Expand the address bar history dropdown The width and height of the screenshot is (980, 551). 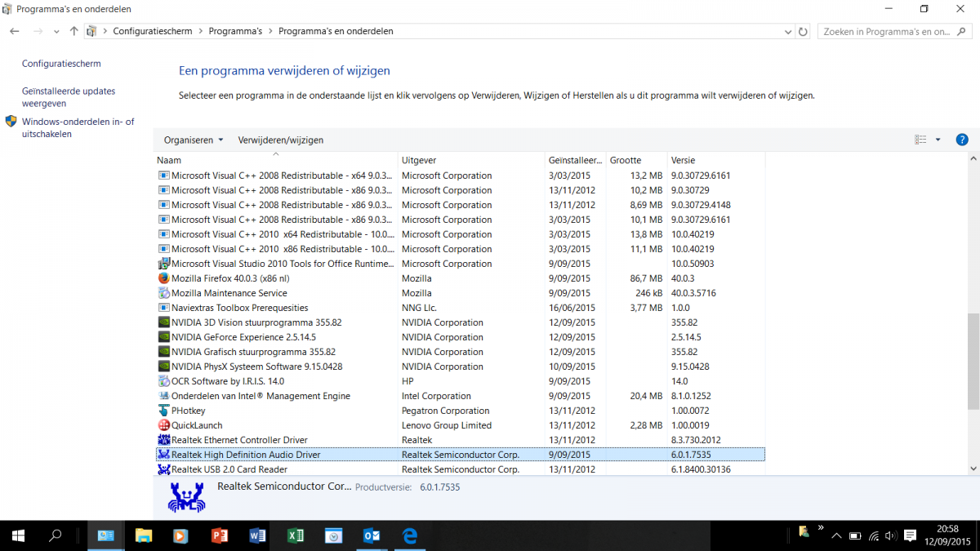(x=788, y=32)
